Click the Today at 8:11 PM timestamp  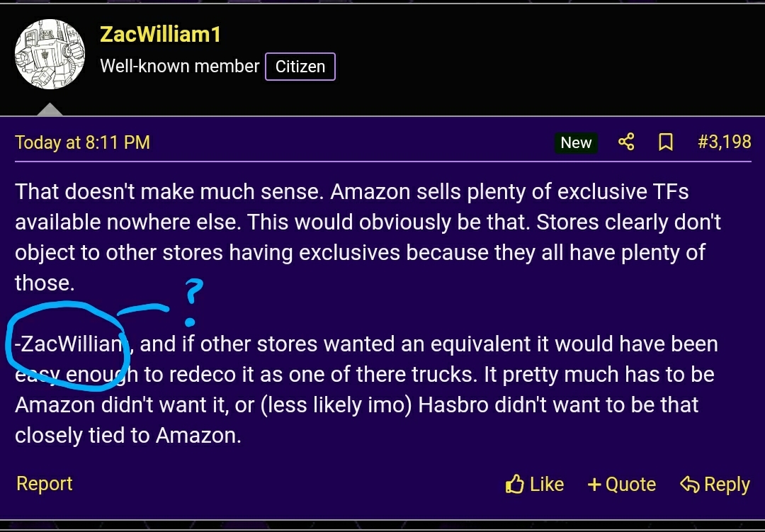[82, 142]
